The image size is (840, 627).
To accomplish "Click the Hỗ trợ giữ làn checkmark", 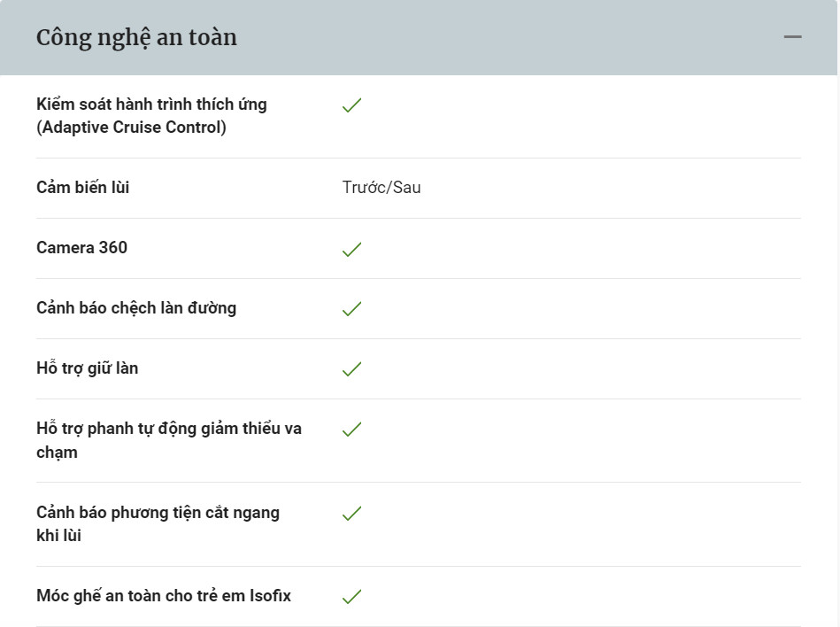I will [352, 368].
